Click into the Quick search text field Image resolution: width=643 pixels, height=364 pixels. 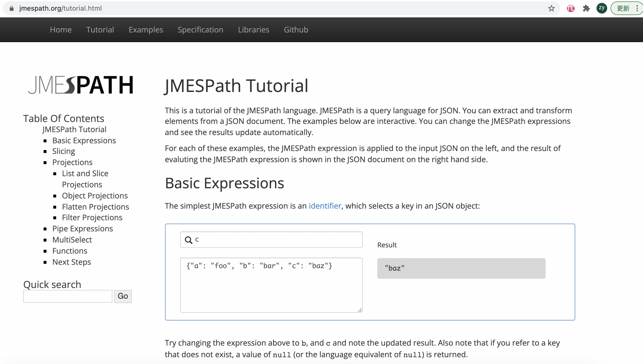tap(68, 296)
